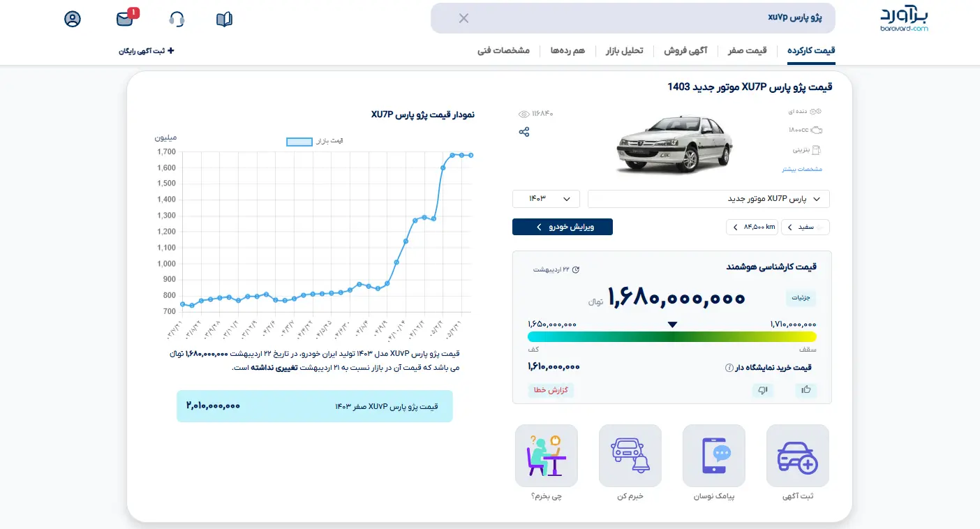Click ویرایش خودرو button
Image resolution: width=980 pixels, height=529 pixels.
563,227
